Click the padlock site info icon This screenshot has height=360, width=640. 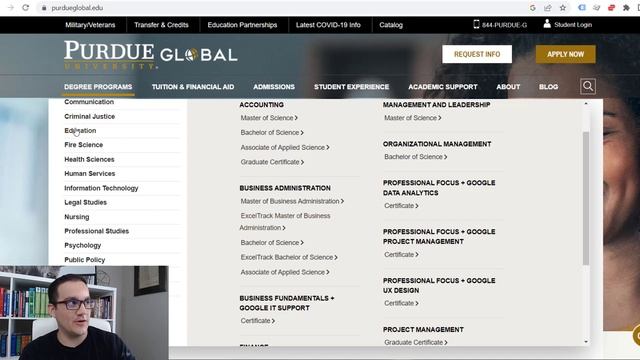44,8
